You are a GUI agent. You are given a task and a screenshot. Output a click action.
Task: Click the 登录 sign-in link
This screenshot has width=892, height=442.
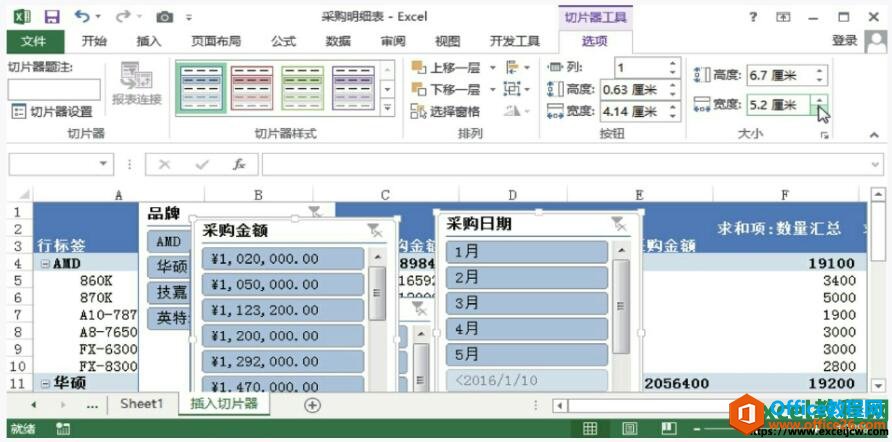click(844, 40)
